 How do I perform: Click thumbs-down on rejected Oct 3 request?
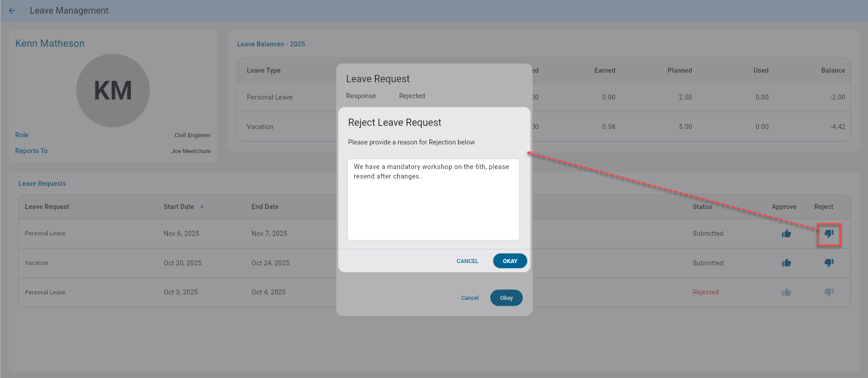point(829,292)
